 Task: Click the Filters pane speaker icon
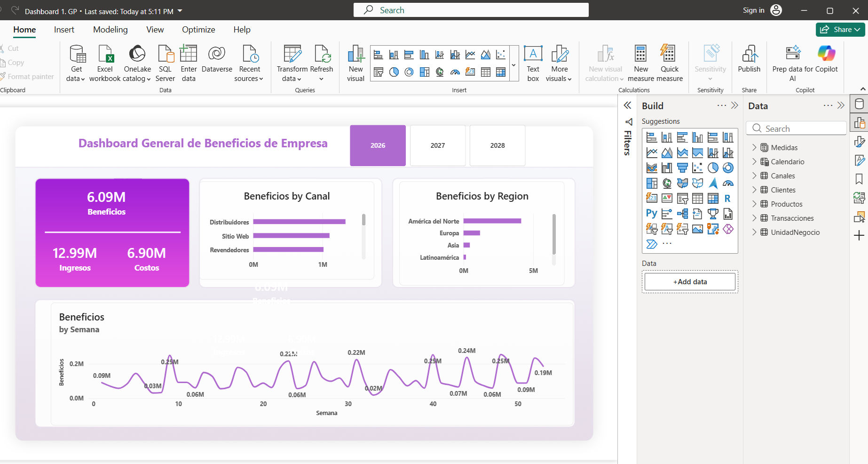[x=629, y=122]
